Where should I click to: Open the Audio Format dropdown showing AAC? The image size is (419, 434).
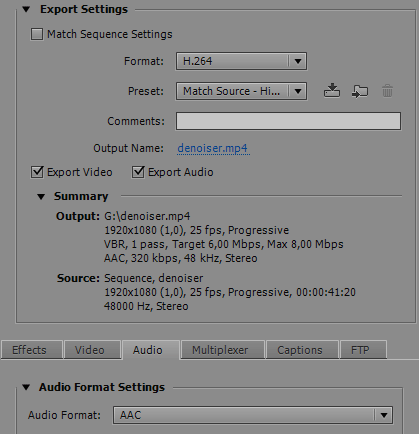pos(253,415)
